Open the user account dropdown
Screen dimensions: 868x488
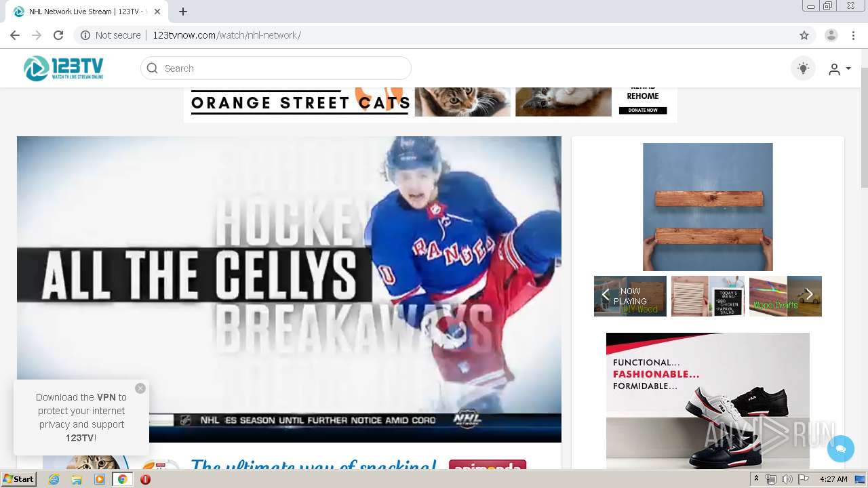click(x=840, y=69)
